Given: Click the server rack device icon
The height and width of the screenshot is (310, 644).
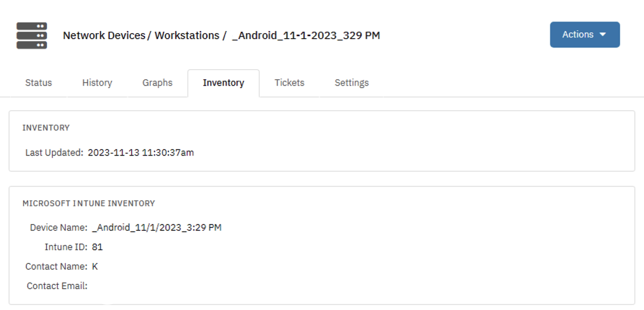Looking at the screenshot, I should [32, 35].
